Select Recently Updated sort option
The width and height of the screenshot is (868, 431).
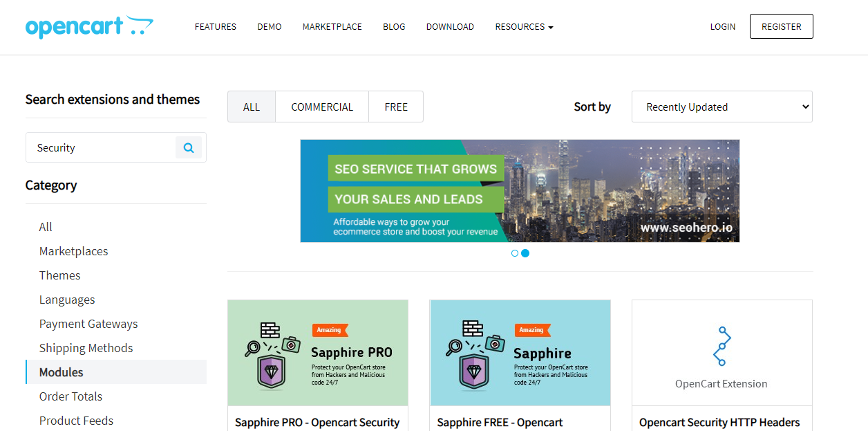pos(721,107)
